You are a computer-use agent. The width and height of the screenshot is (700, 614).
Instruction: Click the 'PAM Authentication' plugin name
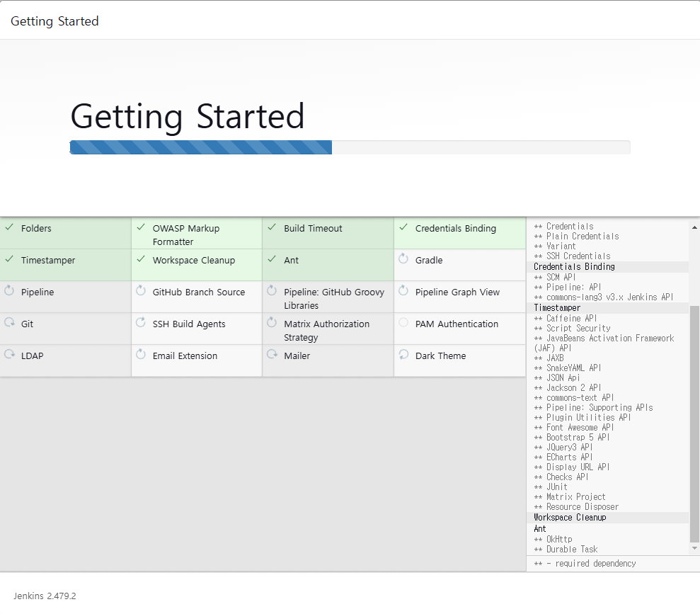457,324
